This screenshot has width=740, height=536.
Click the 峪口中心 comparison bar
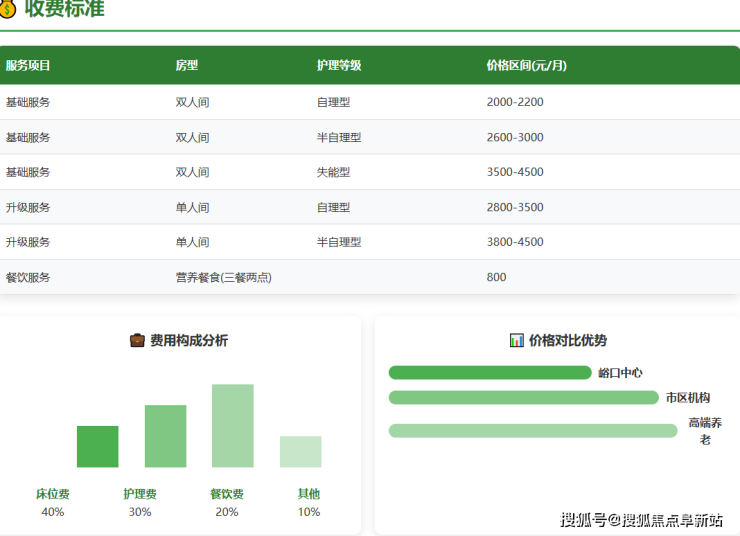coord(490,373)
